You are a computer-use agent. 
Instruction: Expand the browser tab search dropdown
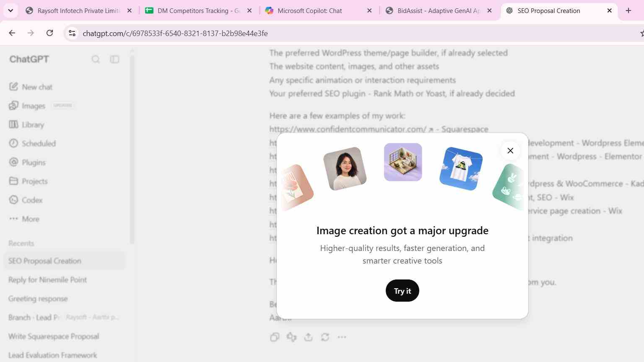point(10,11)
